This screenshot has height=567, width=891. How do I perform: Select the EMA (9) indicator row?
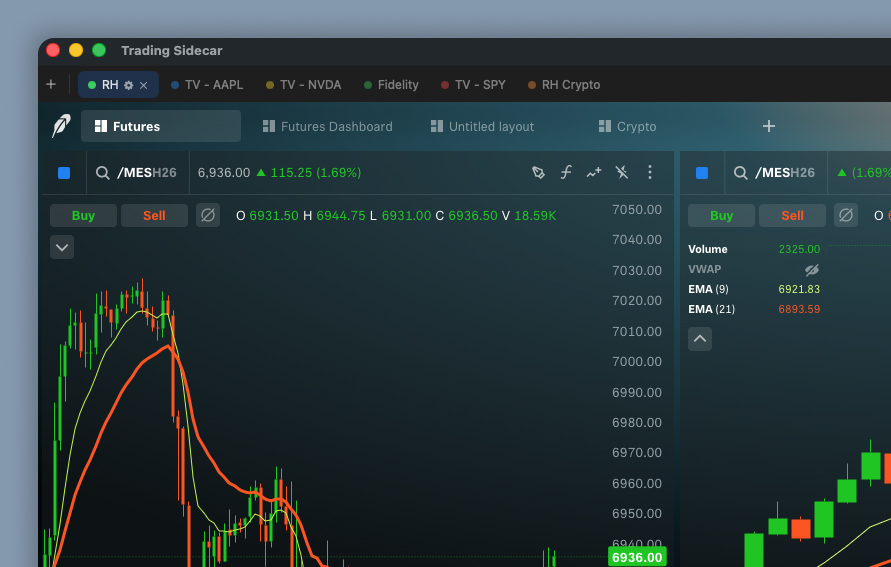coord(754,289)
